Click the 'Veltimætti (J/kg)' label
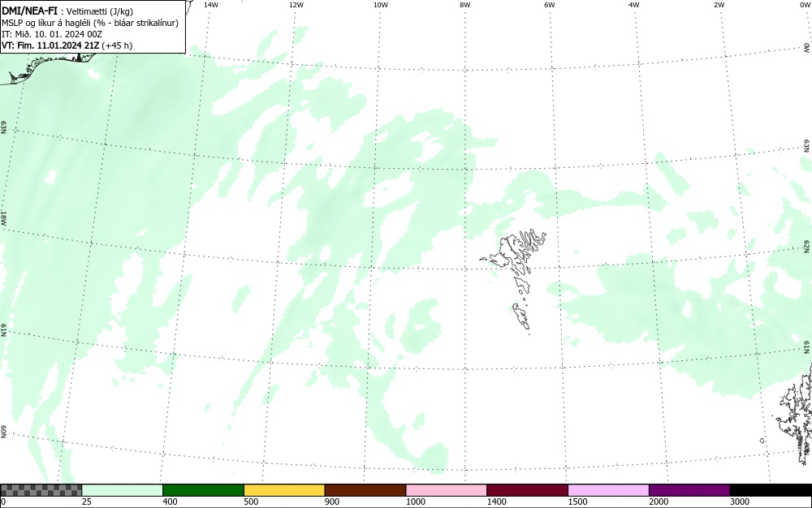The height and width of the screenshot is (508, 812). (x=100, y=11)
